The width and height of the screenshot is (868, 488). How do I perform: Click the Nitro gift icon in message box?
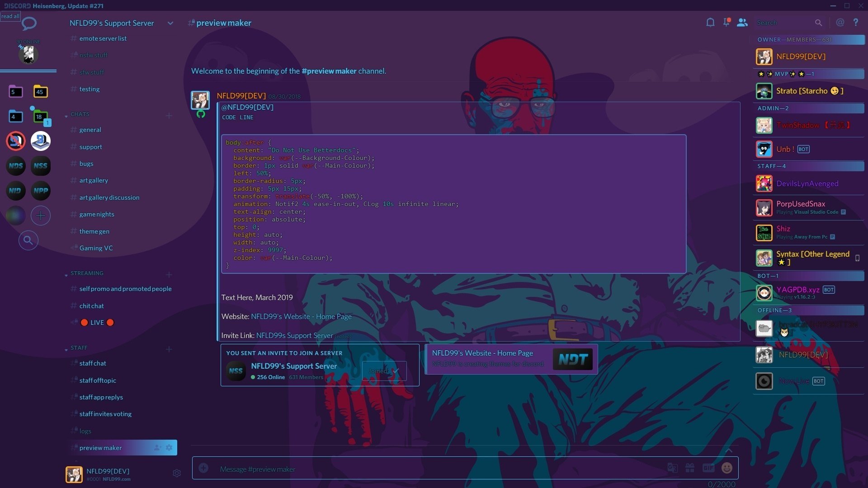pyautogui.click(x=690, y=468)
